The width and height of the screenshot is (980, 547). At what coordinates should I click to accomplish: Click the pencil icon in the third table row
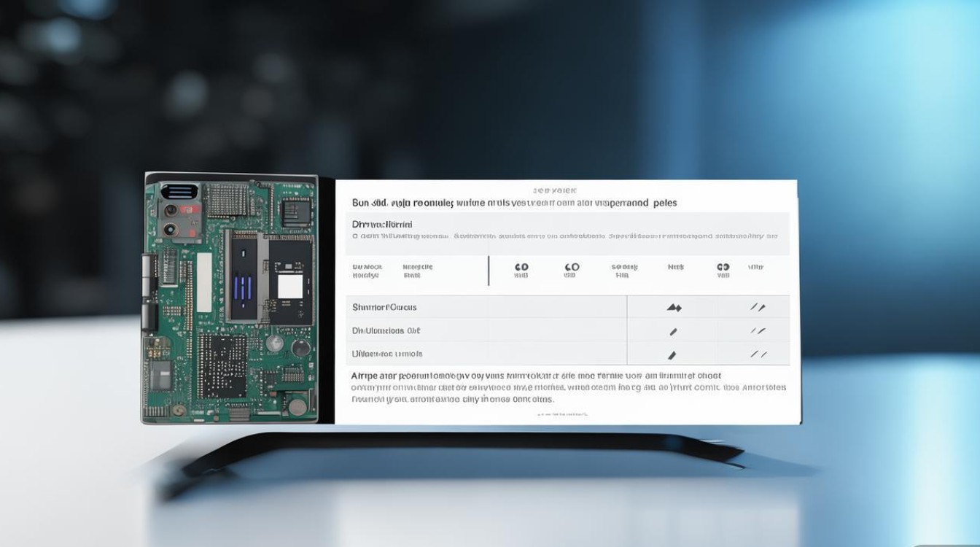coord(672,355)
